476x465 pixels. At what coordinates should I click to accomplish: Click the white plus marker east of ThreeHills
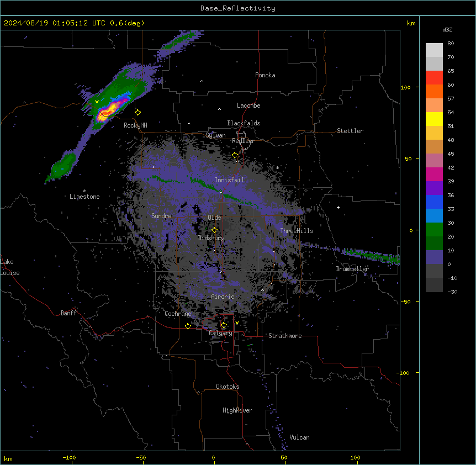[x=338, y=207]
